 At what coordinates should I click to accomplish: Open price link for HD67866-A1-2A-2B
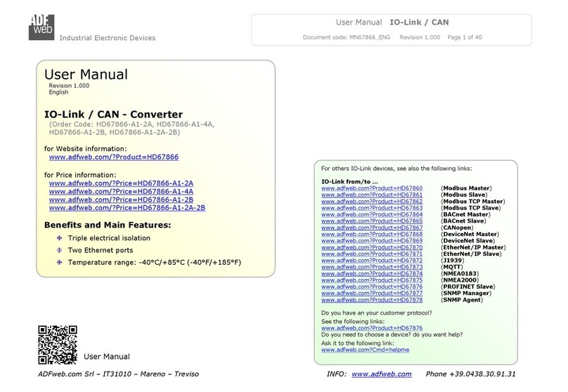(127, 208)
